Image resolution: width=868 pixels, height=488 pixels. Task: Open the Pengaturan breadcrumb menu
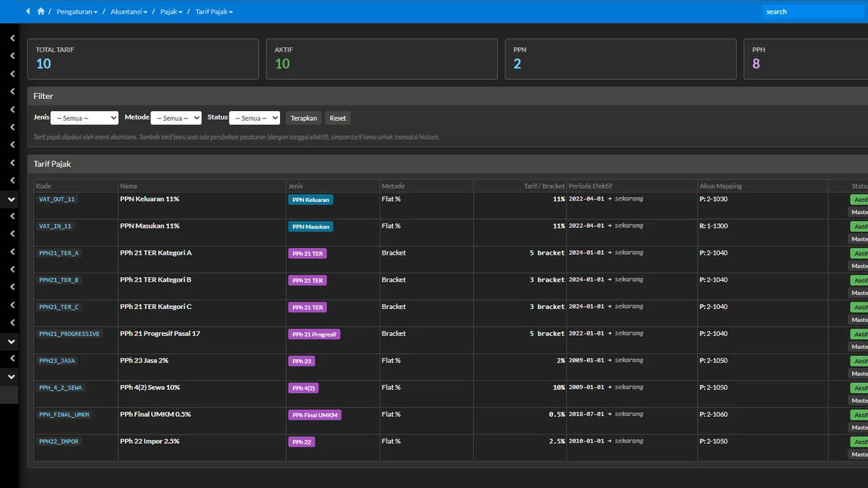pos(77,12)
